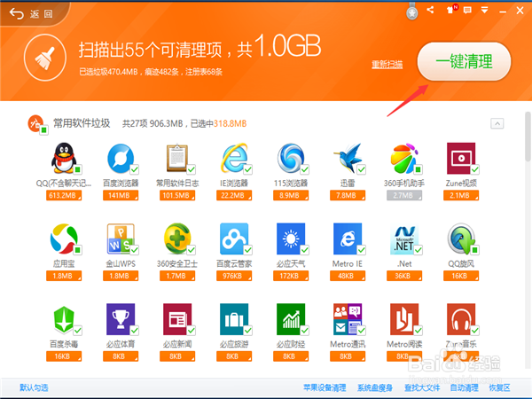The height and width of the screenshot is (399, 532).
Task: Click the default selection link
Action: point(34,387)
